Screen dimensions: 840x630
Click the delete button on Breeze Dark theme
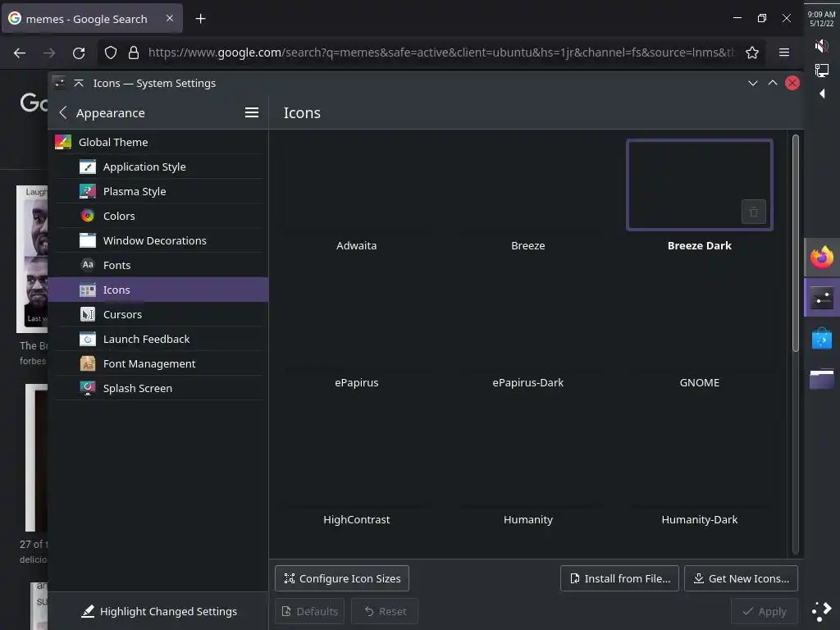(754, 212)
